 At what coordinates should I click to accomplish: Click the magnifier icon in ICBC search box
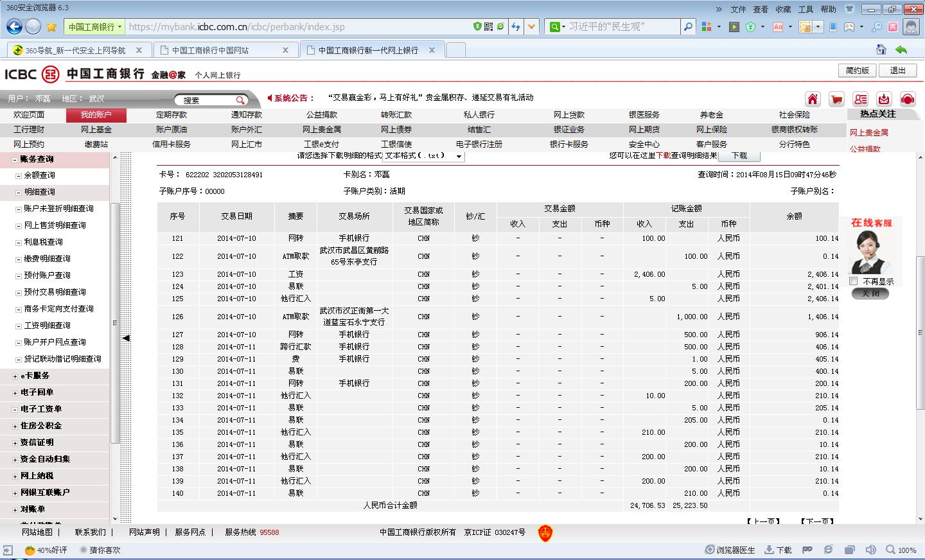[240, 100]
